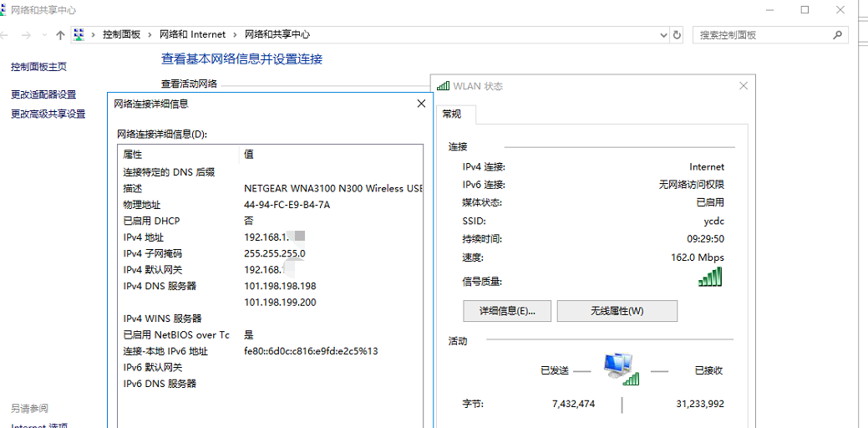Click the search magnifier icon
This screenshot has height=428, width=868.
pyautogui.click(x=838, y=35)
